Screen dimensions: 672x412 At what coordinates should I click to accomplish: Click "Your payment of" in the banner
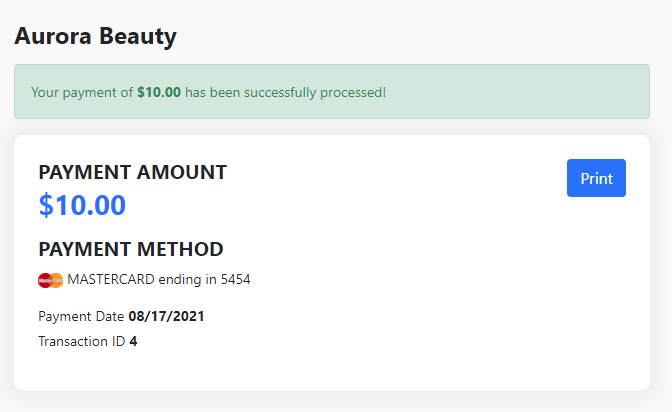pyautogui.click(x=82, y=92)
